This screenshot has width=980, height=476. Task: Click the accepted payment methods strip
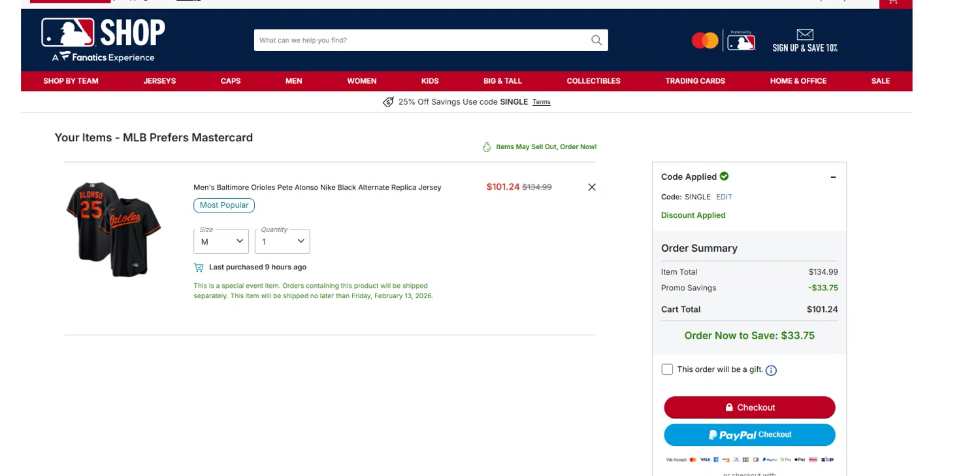749,460
